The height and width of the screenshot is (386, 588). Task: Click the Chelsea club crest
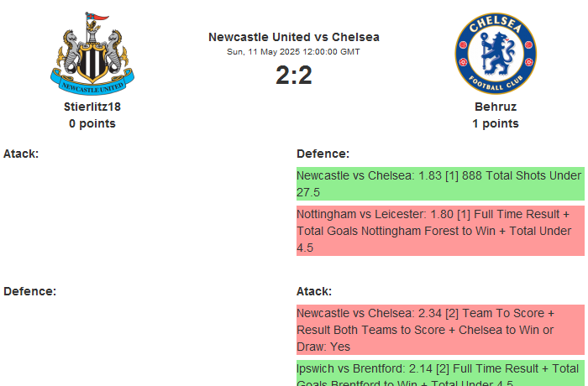[495, 53]
